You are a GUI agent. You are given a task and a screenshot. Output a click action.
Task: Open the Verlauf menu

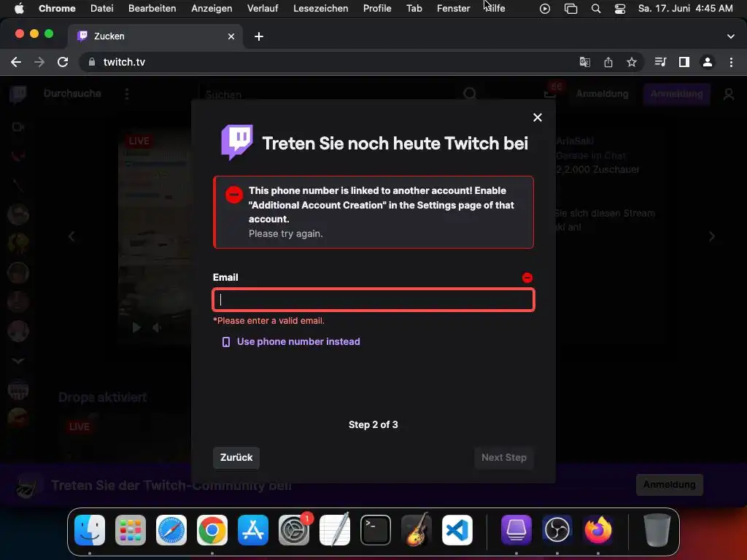[263, 8]
